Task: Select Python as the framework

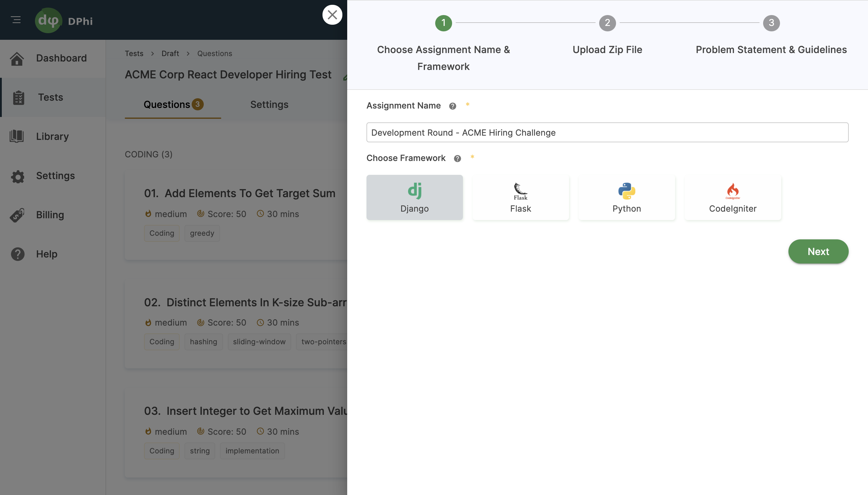Action: [626, 197]
